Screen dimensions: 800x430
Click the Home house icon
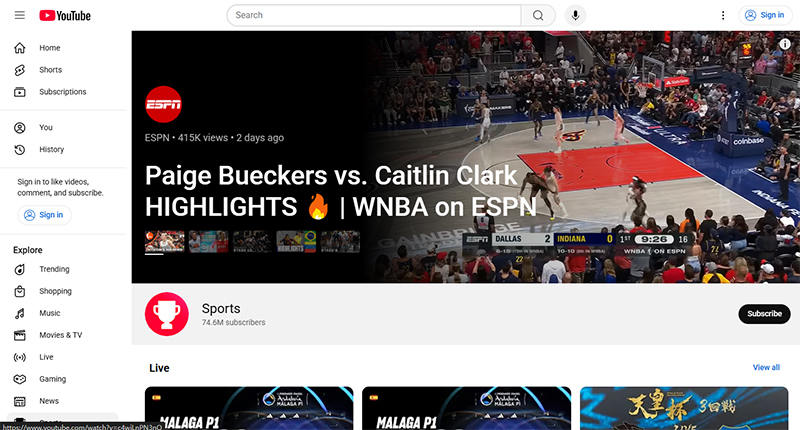(x=19, y=48)
